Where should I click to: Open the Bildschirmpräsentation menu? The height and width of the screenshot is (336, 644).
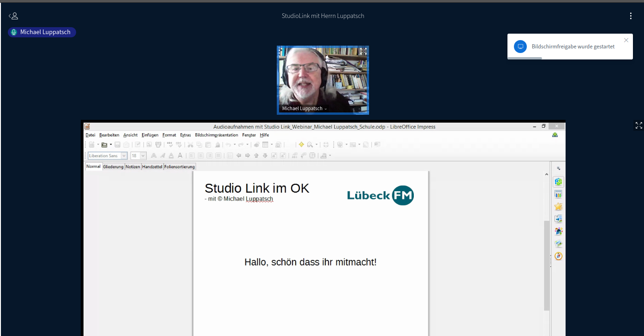tap(216, 135)
